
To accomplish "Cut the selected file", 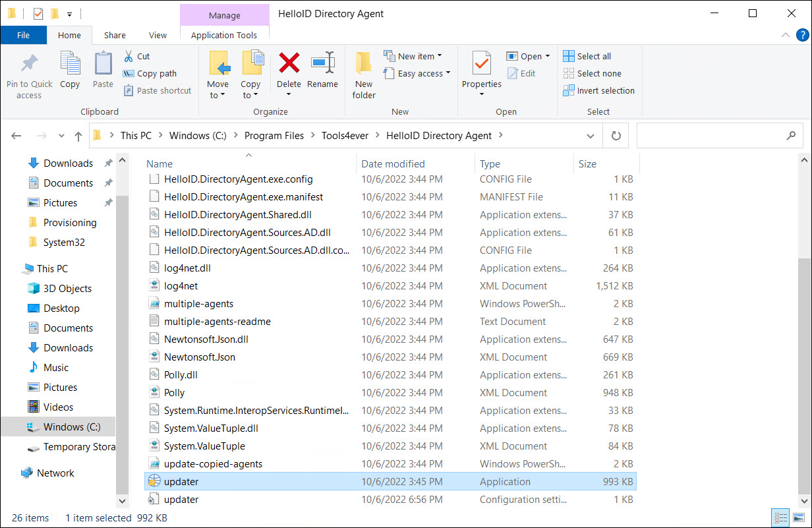I will [x=136, y=56].
